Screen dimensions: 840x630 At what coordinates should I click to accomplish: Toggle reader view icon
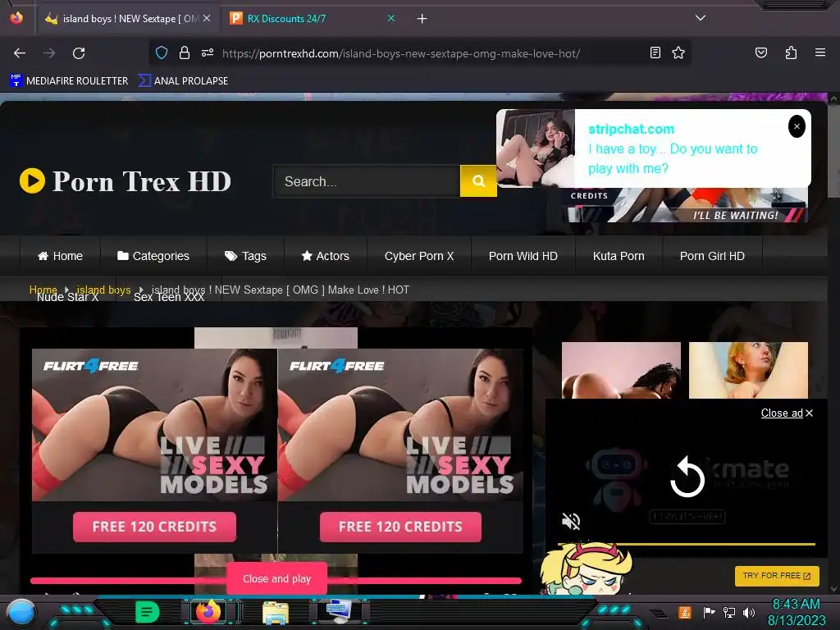(655, 52)
